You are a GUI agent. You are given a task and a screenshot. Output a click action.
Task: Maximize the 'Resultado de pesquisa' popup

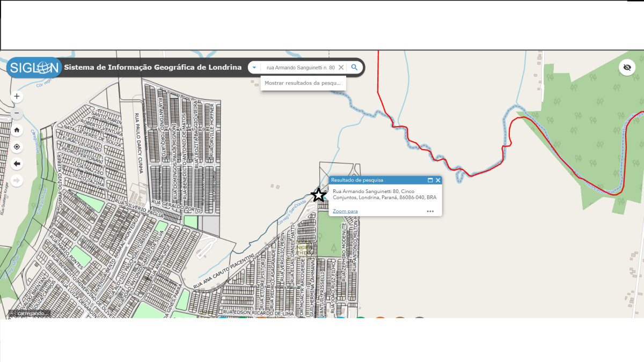point(430,180)
